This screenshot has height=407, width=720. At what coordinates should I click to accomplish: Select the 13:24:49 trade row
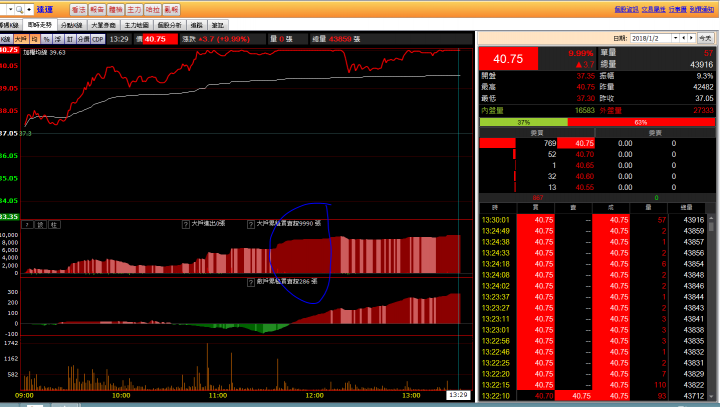pos(593,231)
